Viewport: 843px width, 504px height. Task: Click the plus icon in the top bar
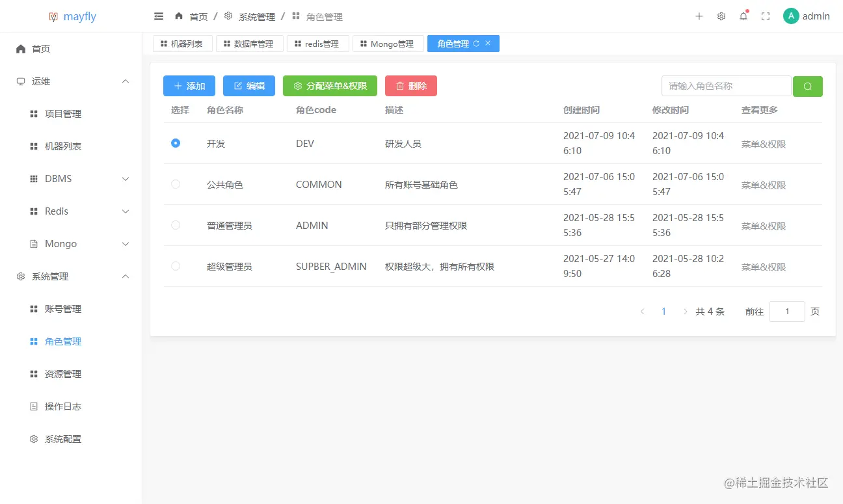[x=699, y=16]
